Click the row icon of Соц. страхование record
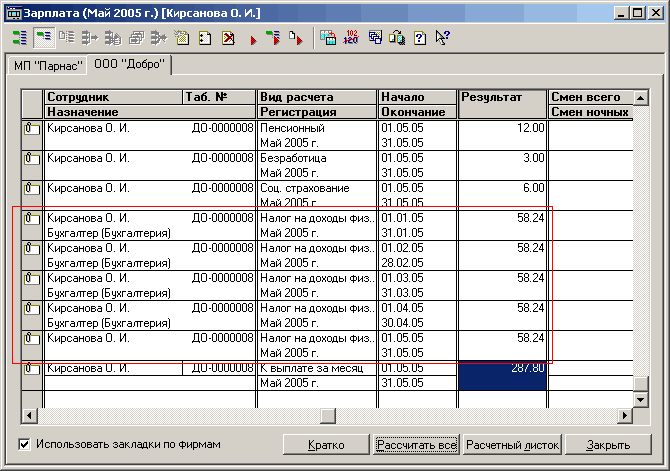This screenshot has height=471, width=670. [x=32, y=188]
